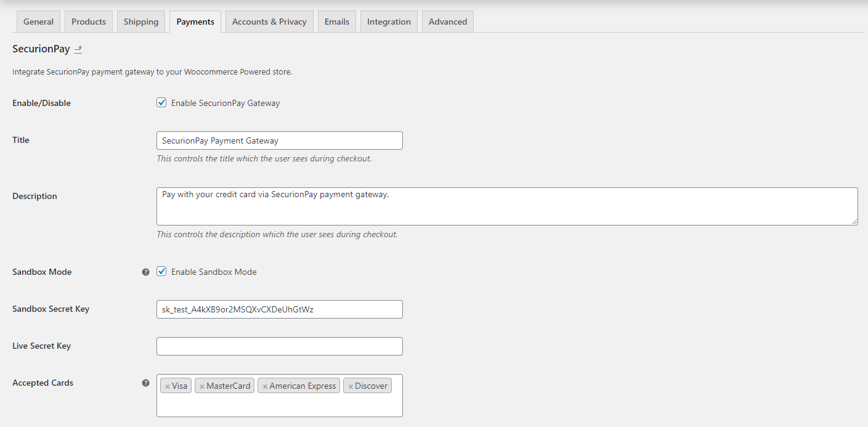Select the Payments tab
868x427 pixels.
coord(195,22)
